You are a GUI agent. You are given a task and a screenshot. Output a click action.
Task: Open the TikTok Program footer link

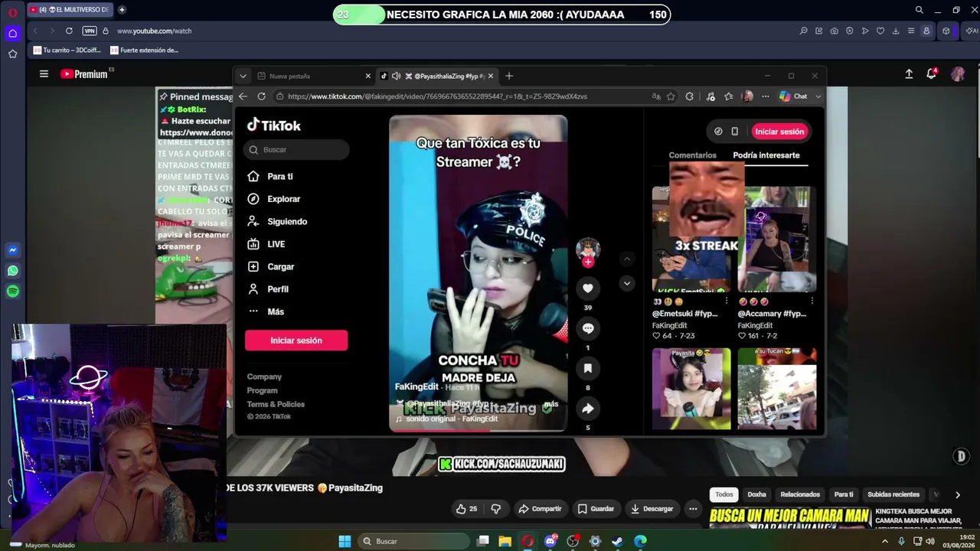[x=262, y=390]
